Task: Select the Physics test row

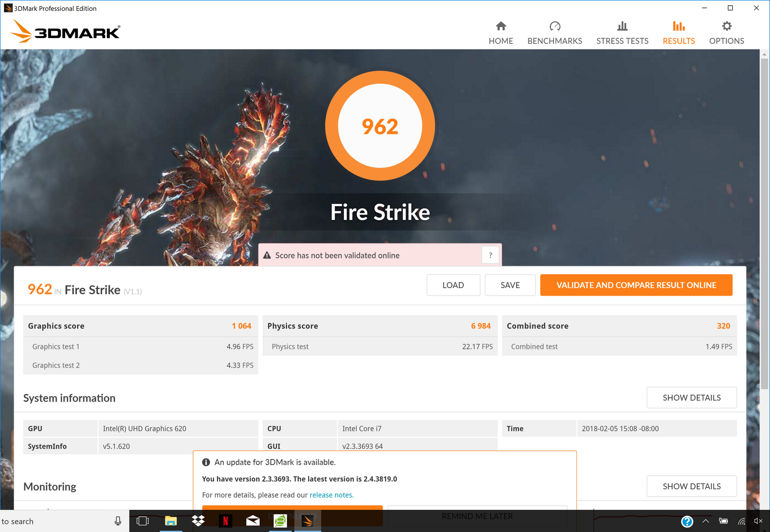Action: point(380,346)
